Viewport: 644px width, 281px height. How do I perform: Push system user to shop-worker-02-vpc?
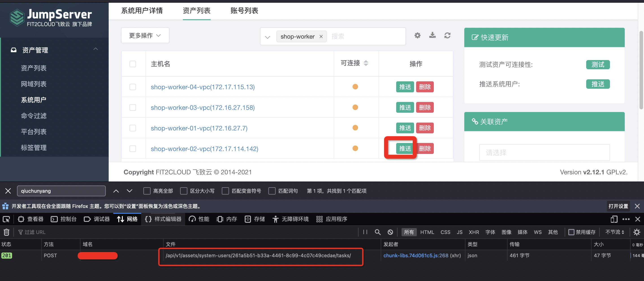(405, 149)
